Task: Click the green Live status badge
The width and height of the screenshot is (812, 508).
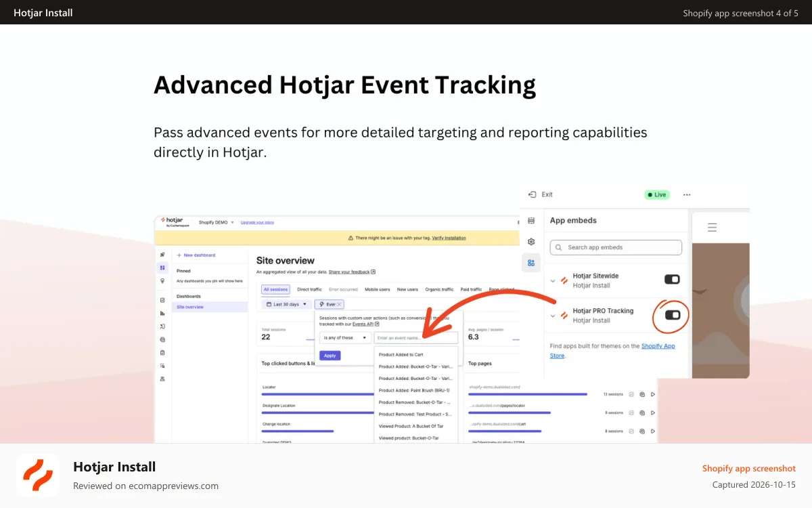Action: pos(656,194)
